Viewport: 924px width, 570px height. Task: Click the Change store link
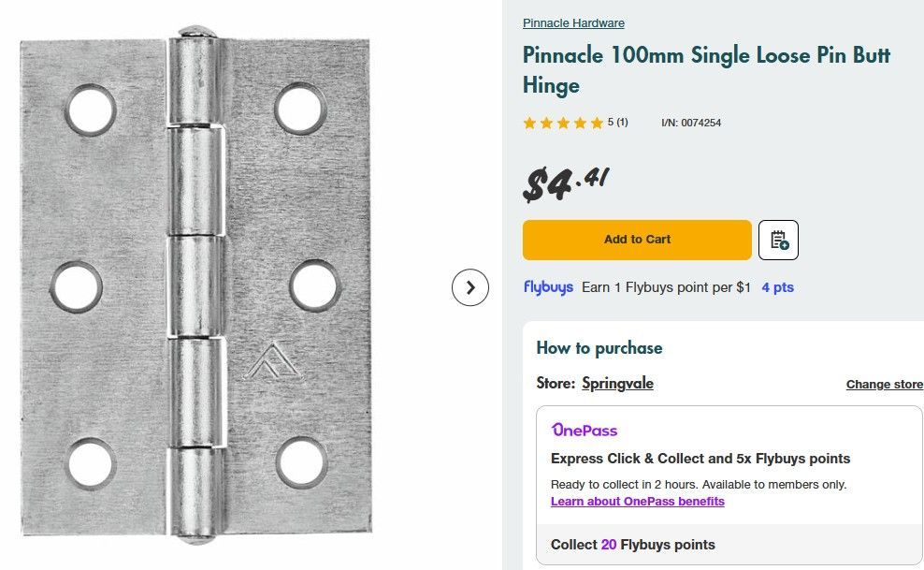[x=884, y=385]
